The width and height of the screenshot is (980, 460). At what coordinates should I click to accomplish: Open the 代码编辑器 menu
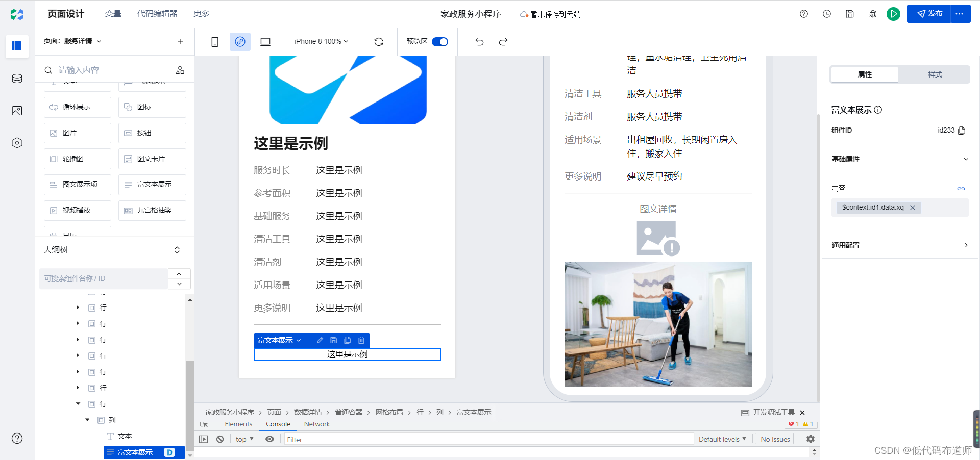tap(157, 14)
